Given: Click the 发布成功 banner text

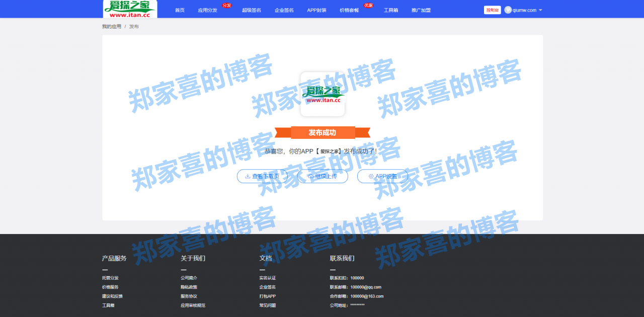Looking at the screenshot, I should (x=323, y=133).
